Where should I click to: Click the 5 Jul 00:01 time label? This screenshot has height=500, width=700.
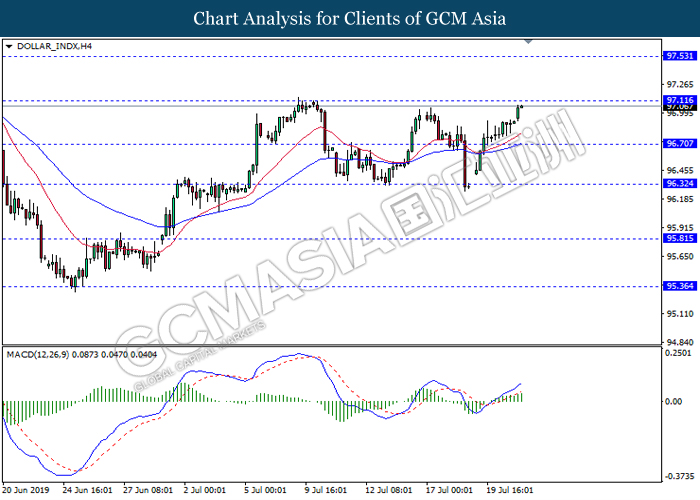coord(266,490)
